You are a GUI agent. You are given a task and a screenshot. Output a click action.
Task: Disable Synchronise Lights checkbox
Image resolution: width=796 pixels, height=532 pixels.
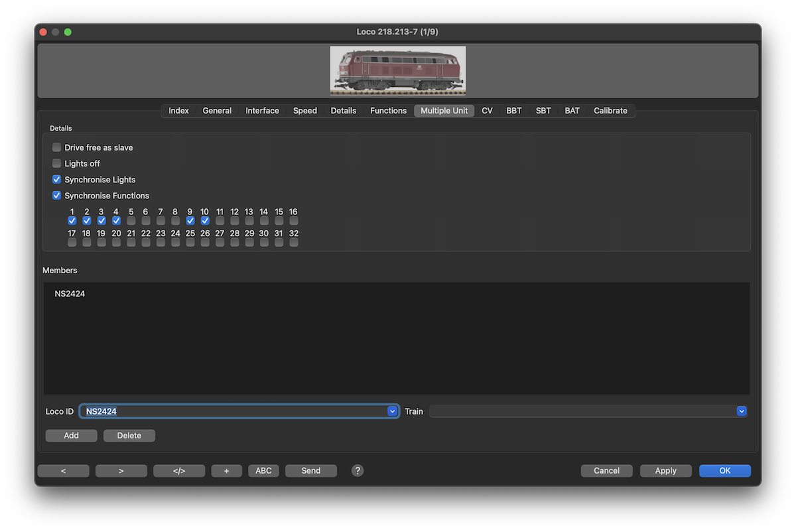click(x=57, y=180)
